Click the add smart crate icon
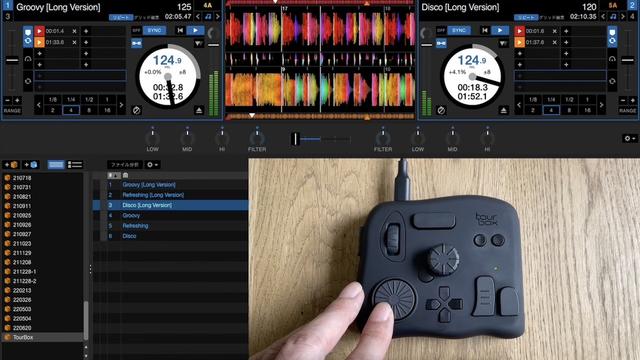The image size is (640, 360). pos(31,164)
